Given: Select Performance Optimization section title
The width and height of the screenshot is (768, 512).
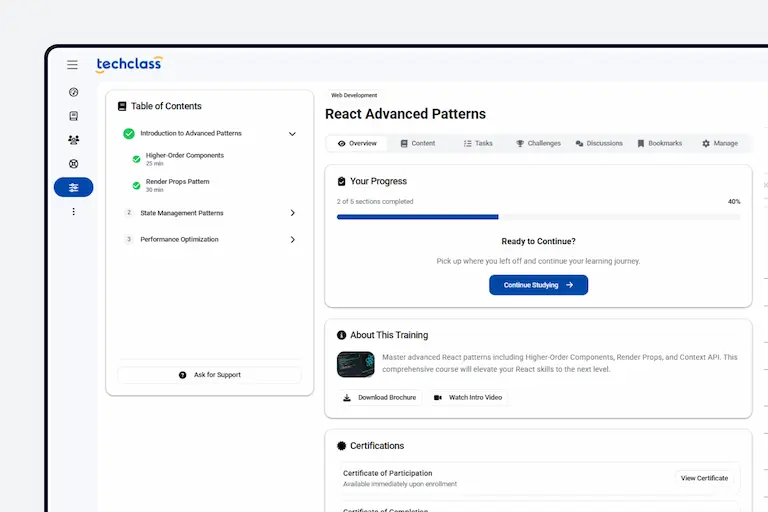Looking at the screenshot, I should [179, 240].
